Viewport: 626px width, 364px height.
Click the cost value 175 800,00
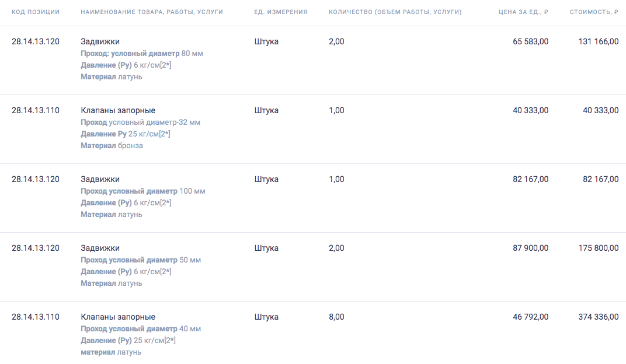click(599, 248)
